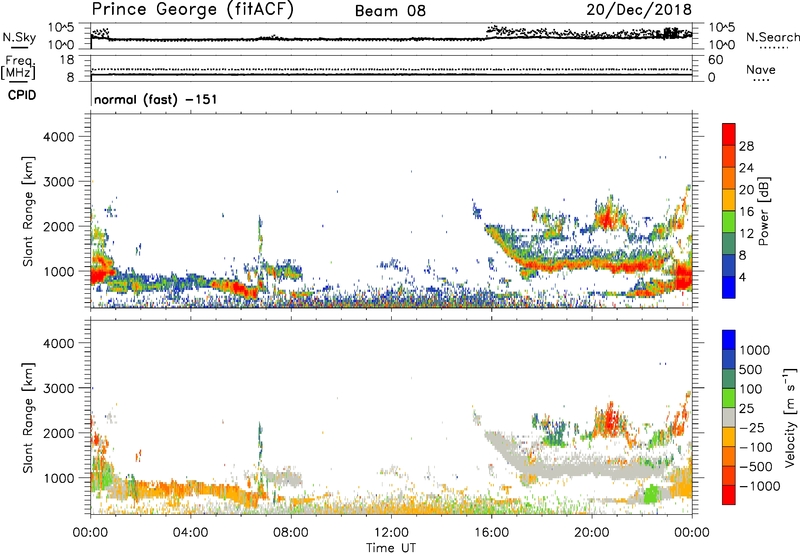This screenshot has width=800, height=554.
Task: Click the grey Velocity colorbar segment between 25 and -25
Action: point(729,418)
